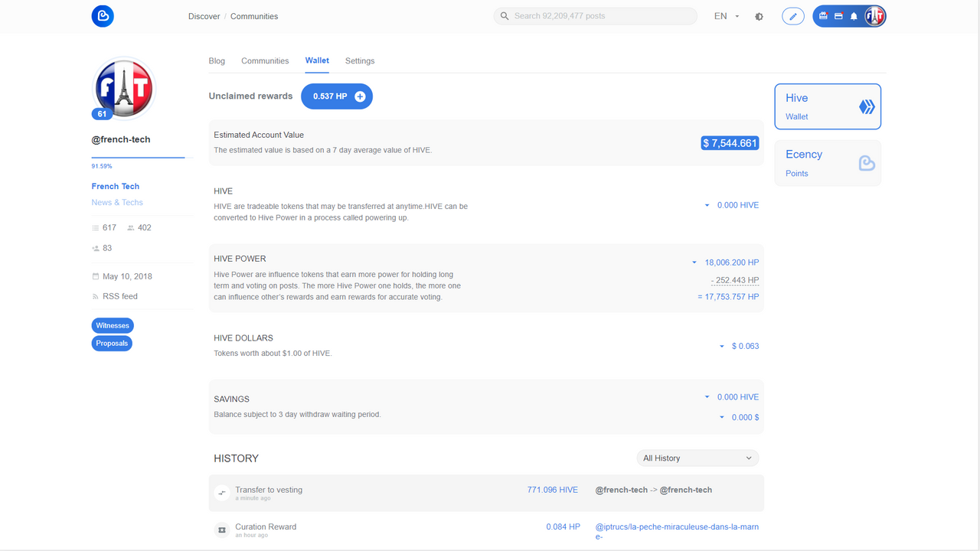Click the 771.096 HIVE transfer amount
980x551 pixels.
point(553,490)
